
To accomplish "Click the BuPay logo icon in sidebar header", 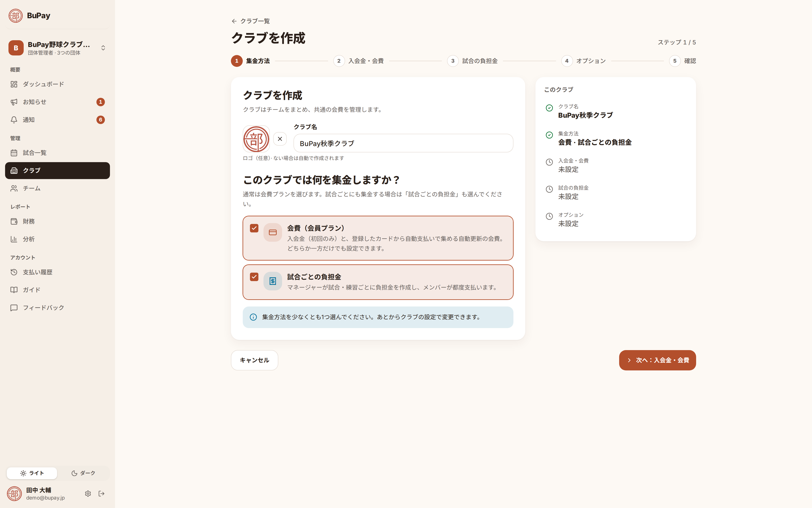I will (15, 15).
